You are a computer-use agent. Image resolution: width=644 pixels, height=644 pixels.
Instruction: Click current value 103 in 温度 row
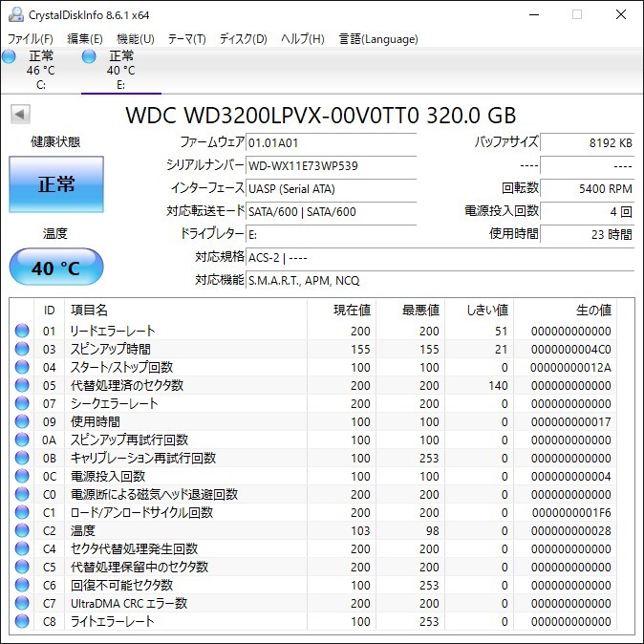click(x=360, y=530)
